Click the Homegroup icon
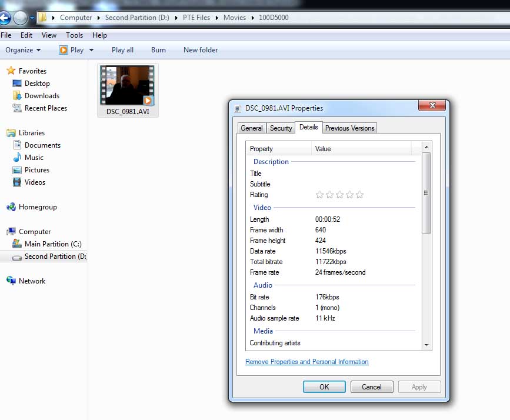The image size is (510, 420). 11,207
